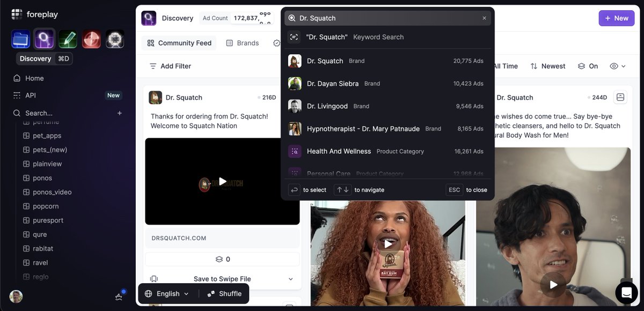Clear the search with the X icon
The image size is (644, 311).
(x=484, y=18)
